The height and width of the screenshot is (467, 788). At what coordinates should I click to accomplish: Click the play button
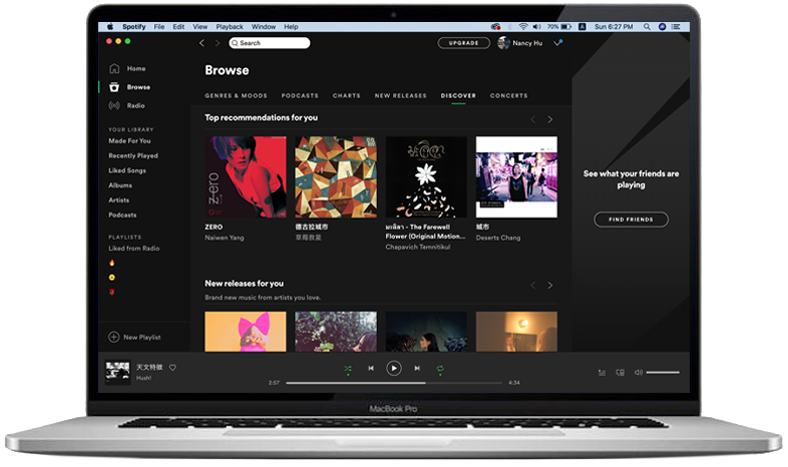click(393, 368)
